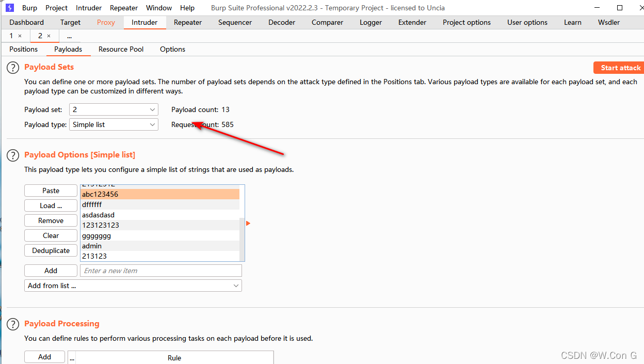The width and height of the screenshot is (644, 364).
Task: Switch to the Decoder tab
Action: pyautogui.click(x=282, y=22)
